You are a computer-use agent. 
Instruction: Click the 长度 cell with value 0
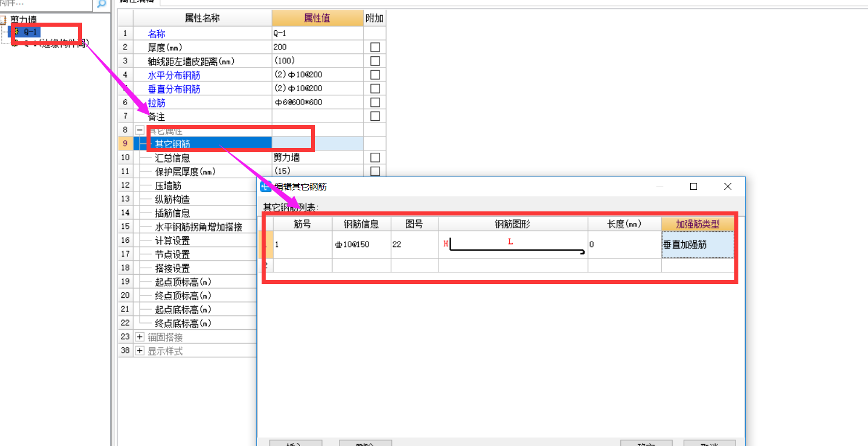pos(624,244)
